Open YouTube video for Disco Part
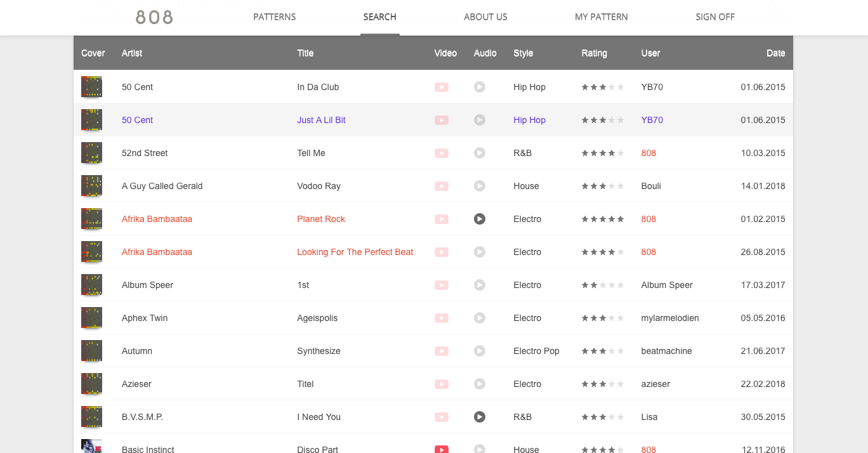The height and width of the screenshot is (453, 868). [442, 449]
